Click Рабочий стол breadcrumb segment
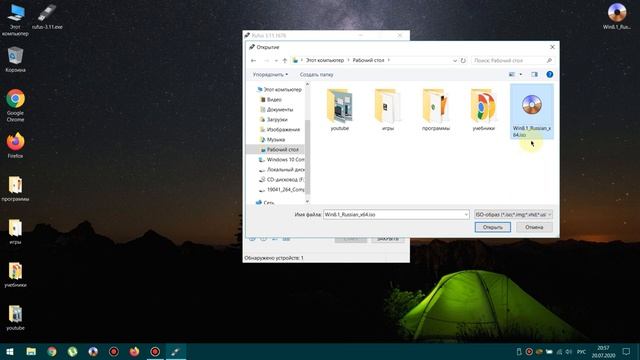This screenshot has height=360, width=640. point(369,60)
